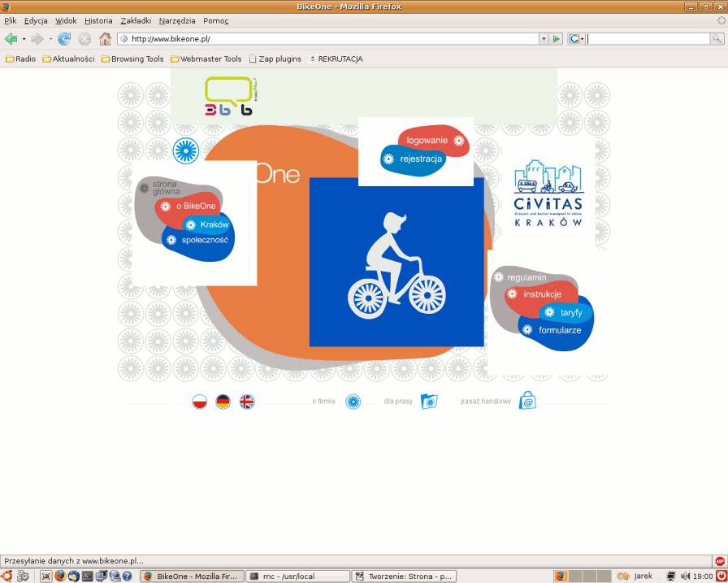Open the Zakładki menu
This screenshot has width=728, height=583.
(136, 21)
